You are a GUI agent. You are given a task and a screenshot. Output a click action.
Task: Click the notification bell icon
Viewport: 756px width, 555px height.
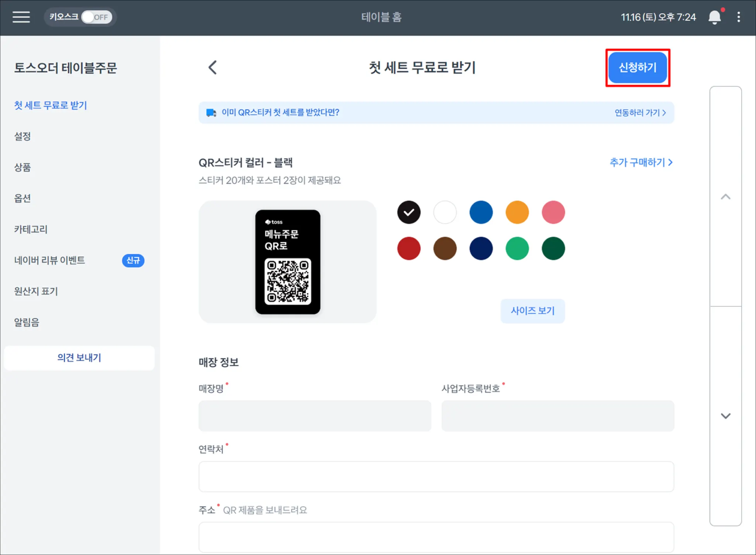715,17
